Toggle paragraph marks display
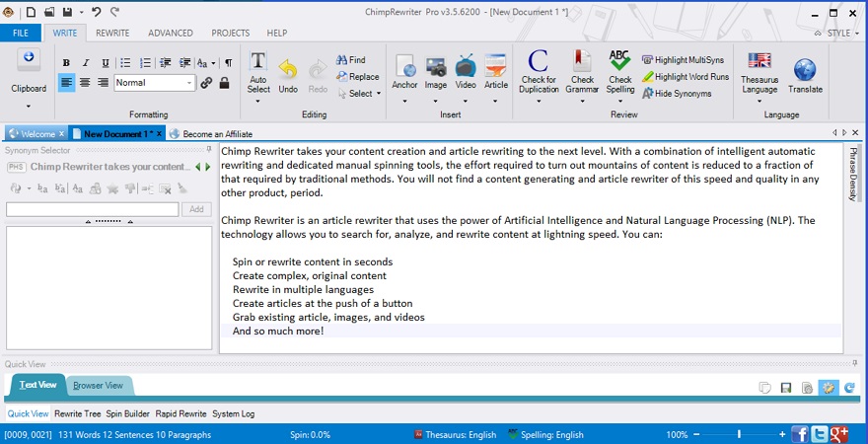Image resolution: width=868 pixels, height=444 pixels. coord(228,62)
